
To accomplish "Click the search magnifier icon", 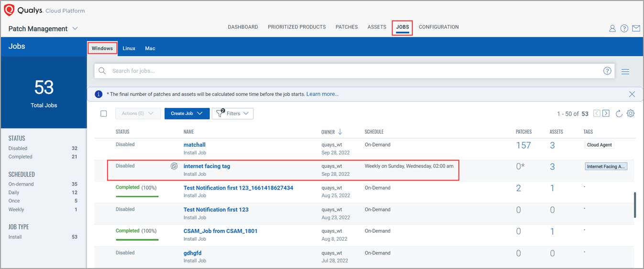I will [102, 71].
